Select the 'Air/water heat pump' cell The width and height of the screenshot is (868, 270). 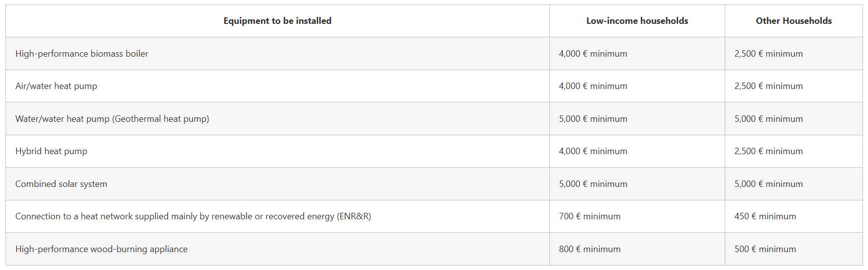pos(56,86)
